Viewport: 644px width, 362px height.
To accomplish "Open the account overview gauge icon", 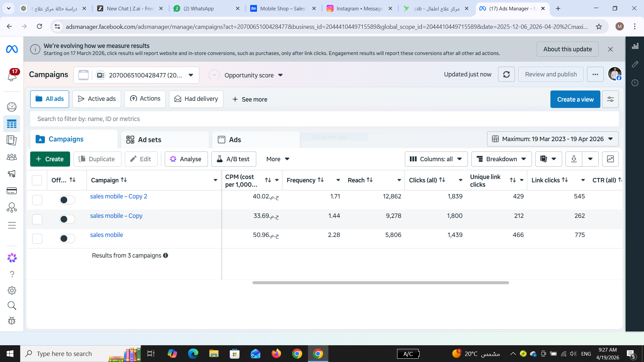I will pyautogui.click(x=12, y=107).
